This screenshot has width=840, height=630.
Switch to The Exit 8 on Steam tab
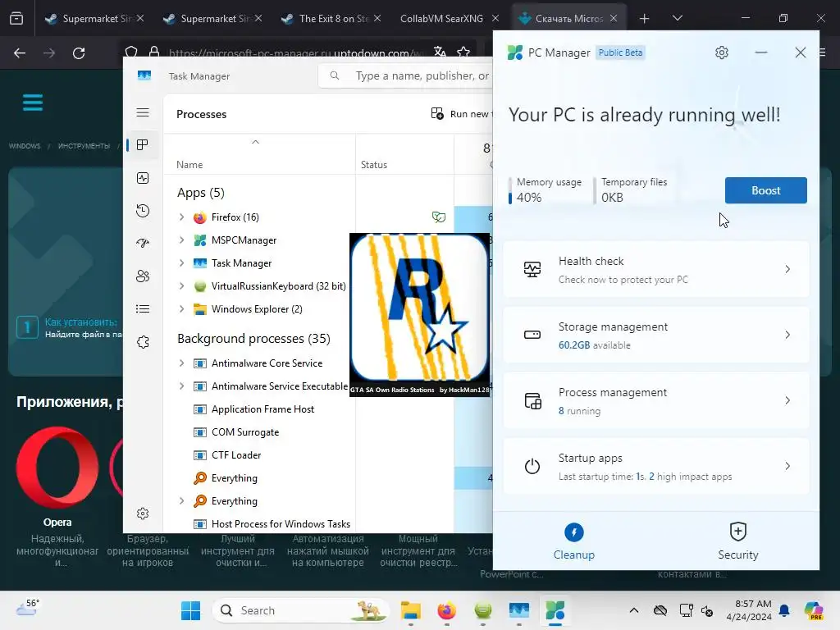pyautogui.click(x=331, y=18)
